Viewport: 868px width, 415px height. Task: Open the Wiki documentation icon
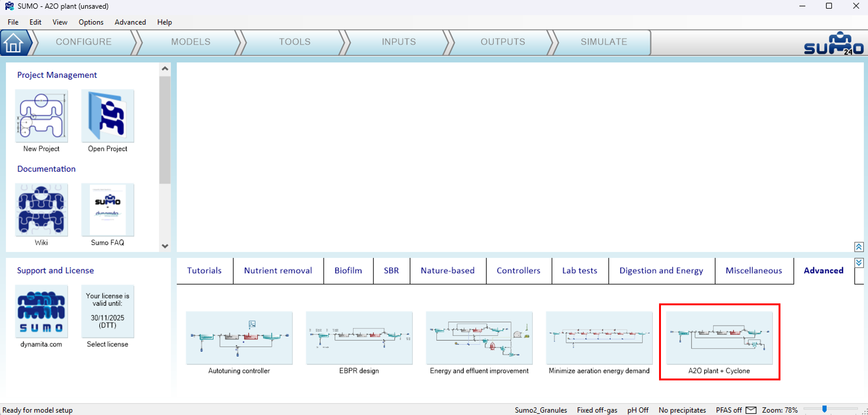[41, 210]
